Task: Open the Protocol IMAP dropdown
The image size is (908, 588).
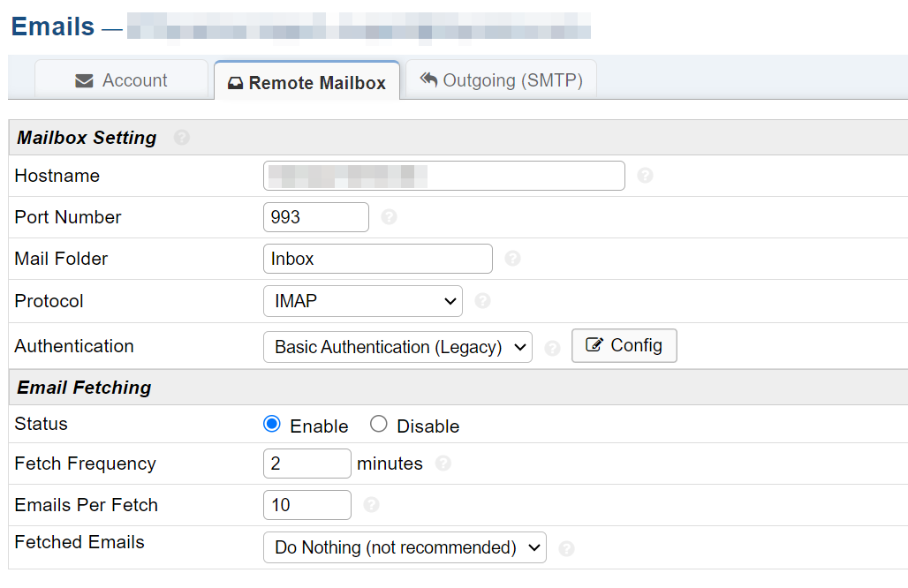Action: pos(362,301)
